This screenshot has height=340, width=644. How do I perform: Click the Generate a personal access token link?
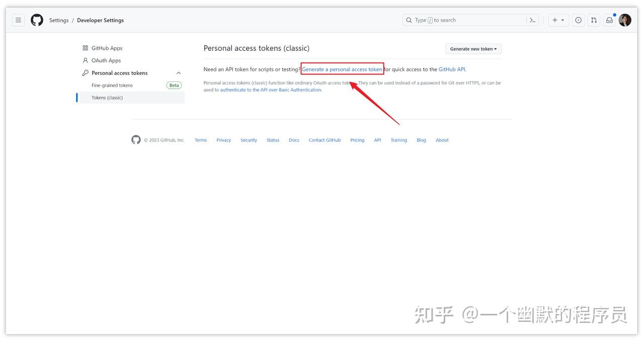pyautogui.click(x=342, y=69)
